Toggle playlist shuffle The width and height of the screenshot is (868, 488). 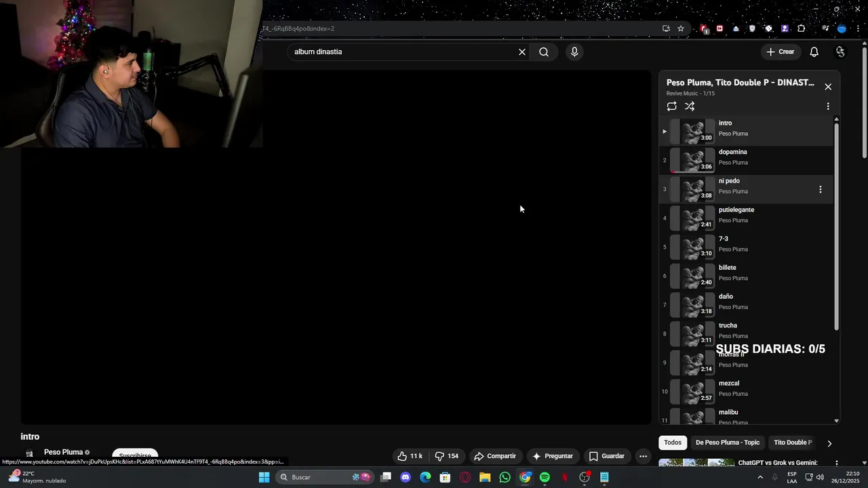click(690, 106)
